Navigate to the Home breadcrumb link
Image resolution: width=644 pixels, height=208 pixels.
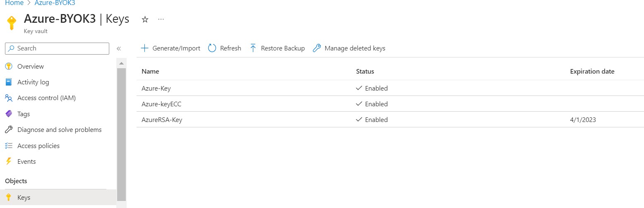pyautogui.click(x=14, y=2)
